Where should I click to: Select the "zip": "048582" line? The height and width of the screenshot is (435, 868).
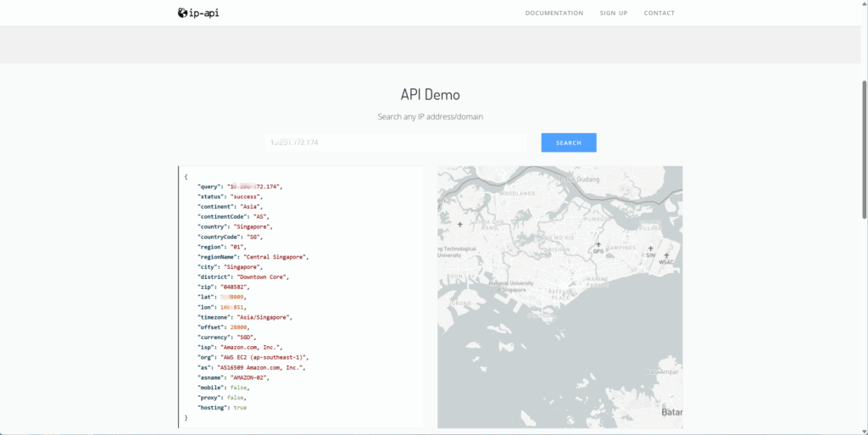tap(223, 287)
